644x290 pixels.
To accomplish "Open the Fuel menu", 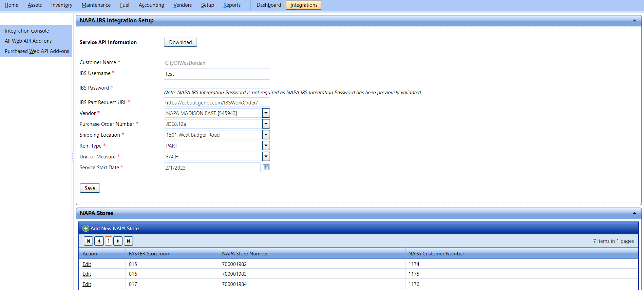I will [x=125, y=5].
